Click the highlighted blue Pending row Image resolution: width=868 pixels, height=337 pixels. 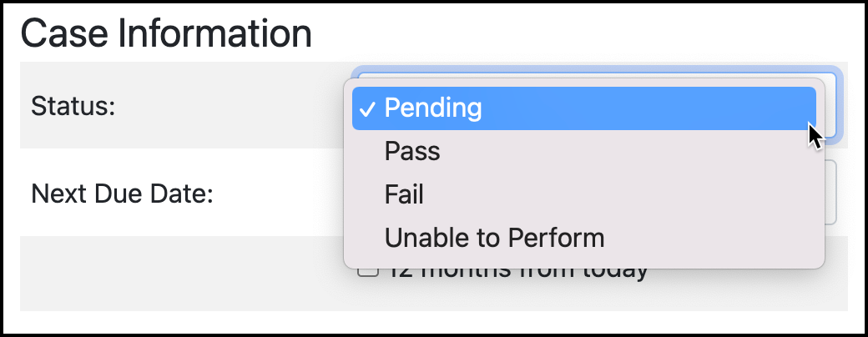click(x=584, y=108)
